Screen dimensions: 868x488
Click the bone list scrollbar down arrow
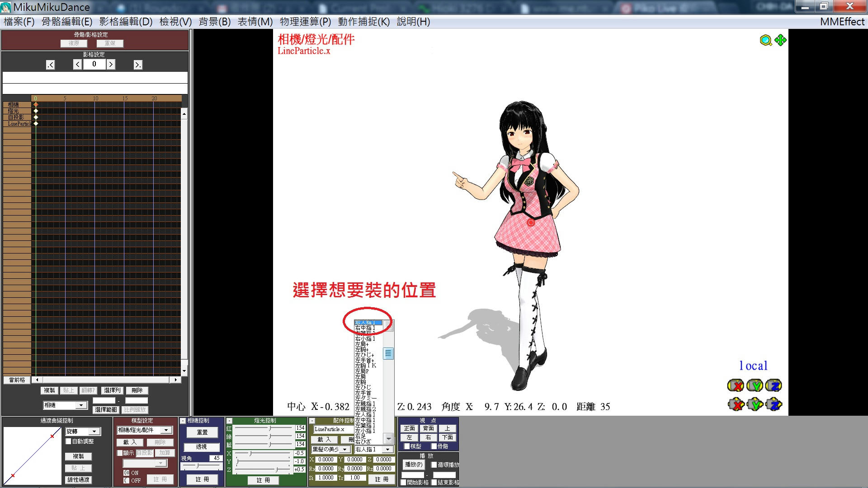pos(388,438)
